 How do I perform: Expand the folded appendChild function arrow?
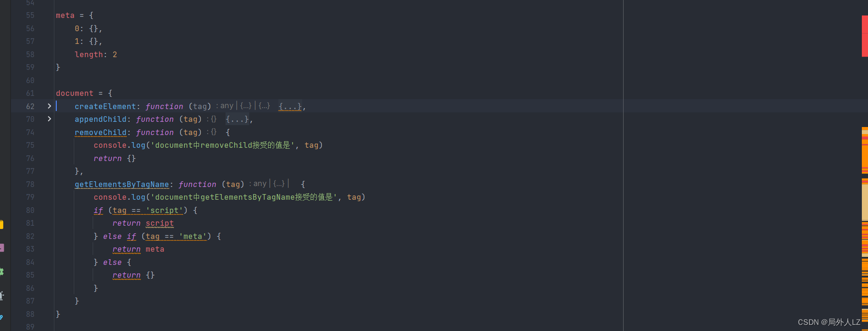click(49, 119)
